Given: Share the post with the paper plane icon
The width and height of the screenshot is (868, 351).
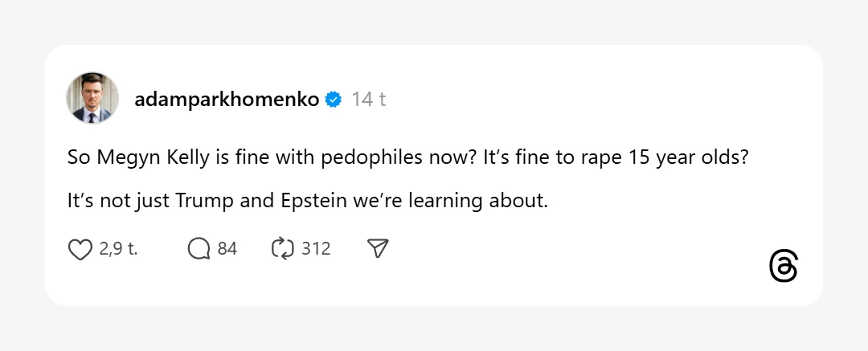Looking at the screenshot, I should [378, 249].
